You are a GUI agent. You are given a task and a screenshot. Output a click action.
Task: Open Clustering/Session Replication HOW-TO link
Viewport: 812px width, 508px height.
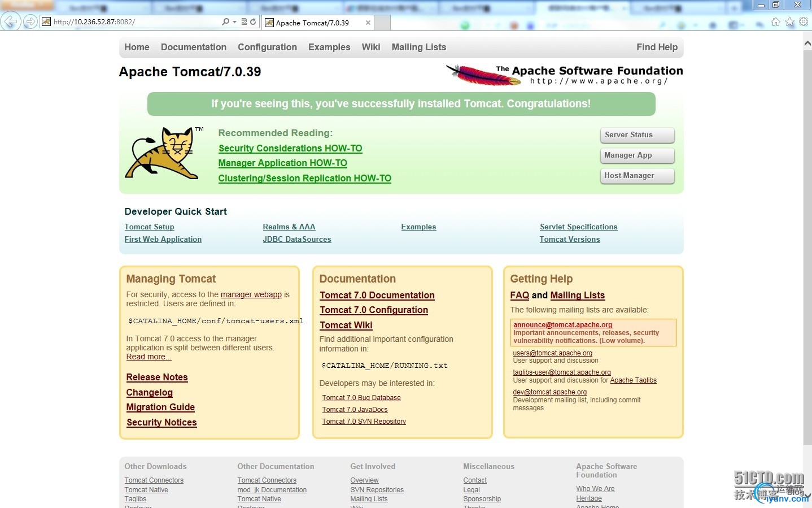tap(305, 178)
